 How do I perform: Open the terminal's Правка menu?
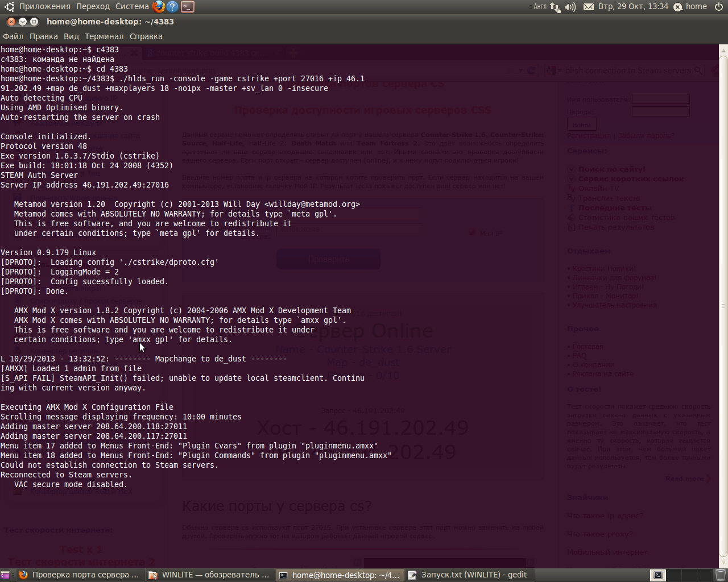click(x=44, y=36)
